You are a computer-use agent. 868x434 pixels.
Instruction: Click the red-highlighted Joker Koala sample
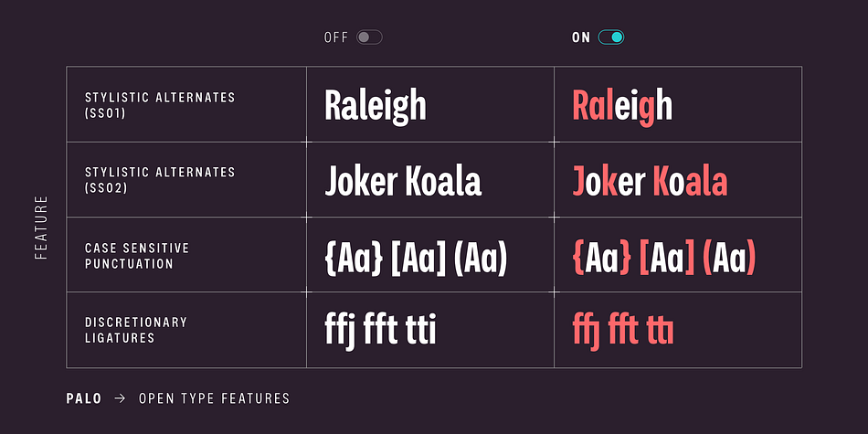[x=650, y=181]
